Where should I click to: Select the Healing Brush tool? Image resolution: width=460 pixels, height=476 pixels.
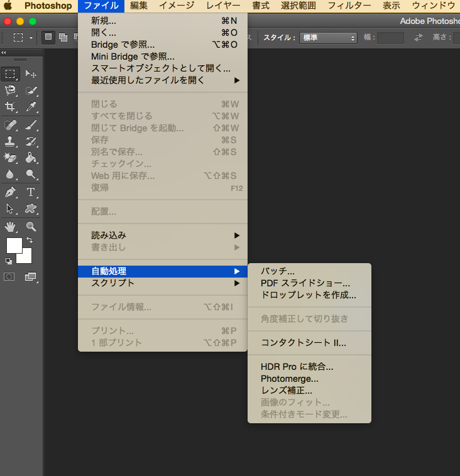coord(10,125)
